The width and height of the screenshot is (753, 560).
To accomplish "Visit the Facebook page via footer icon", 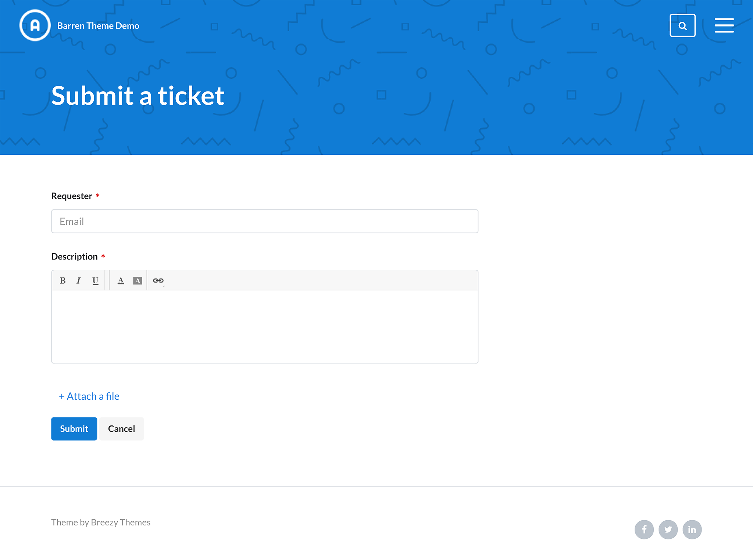I will (x=644, y=530).
